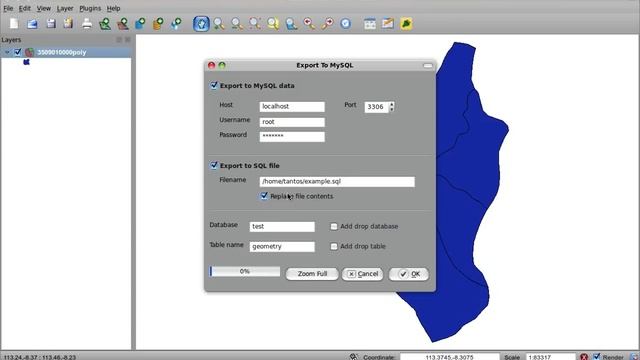Open the Layer menu
The image size is (640, 360).
65,8
